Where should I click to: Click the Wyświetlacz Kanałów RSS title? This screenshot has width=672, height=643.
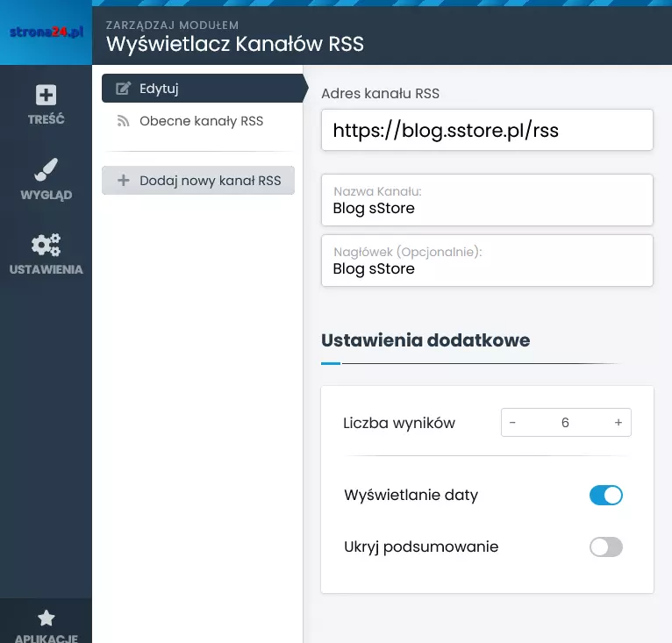[235, 44]
